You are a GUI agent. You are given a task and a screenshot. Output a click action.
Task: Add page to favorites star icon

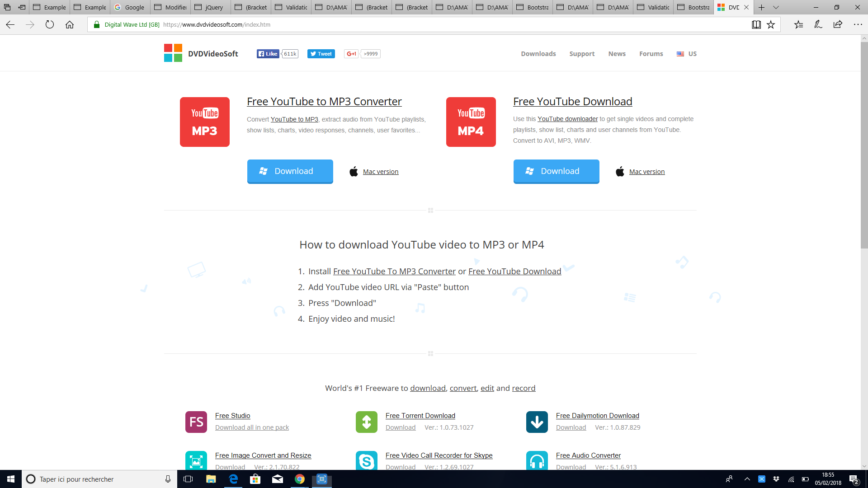tap(771, 25)
